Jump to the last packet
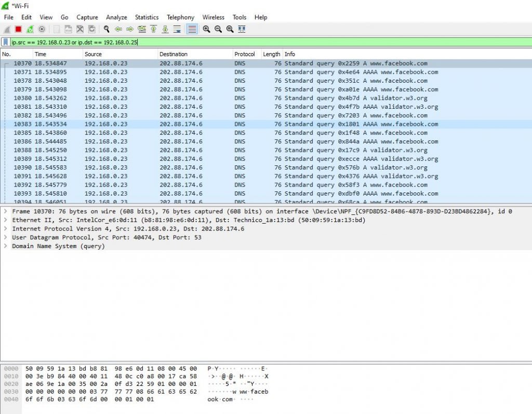Viewport: 532px width, 414px height. pos(165,29)
